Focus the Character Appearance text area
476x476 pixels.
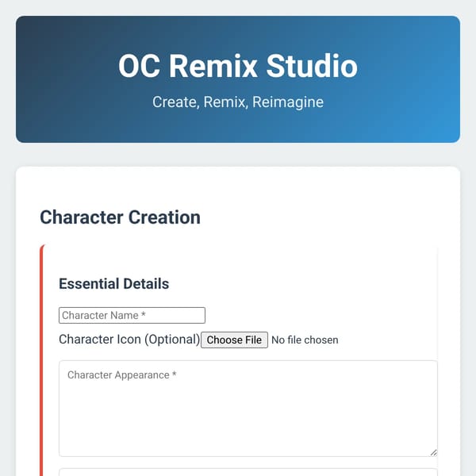248,409
